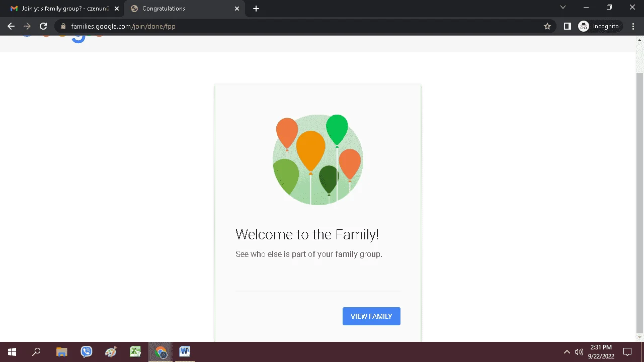Image resolution: width=644 pixels, height=362 pixels.
Task: Close the Gmail family group tab
Action: click(x=117, y=9)
